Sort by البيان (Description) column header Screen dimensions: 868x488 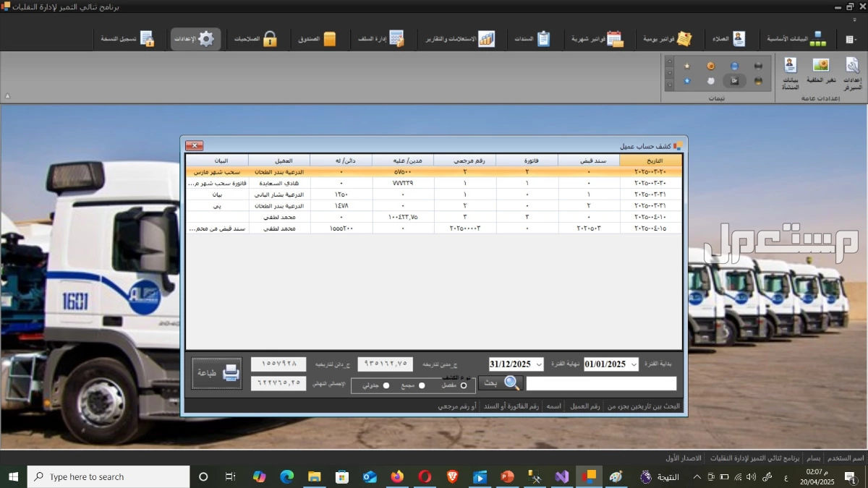(x=218, y=160)
